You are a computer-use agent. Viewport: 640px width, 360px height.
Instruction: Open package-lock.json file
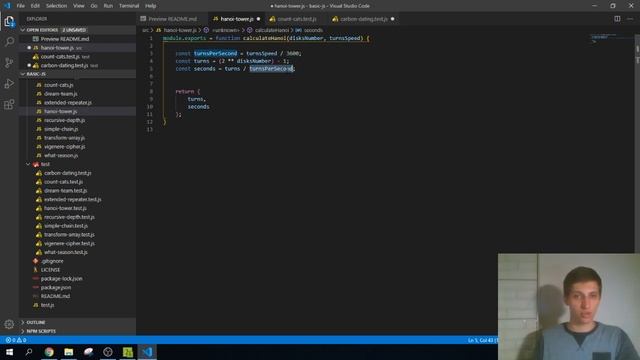tap(61, 278)
